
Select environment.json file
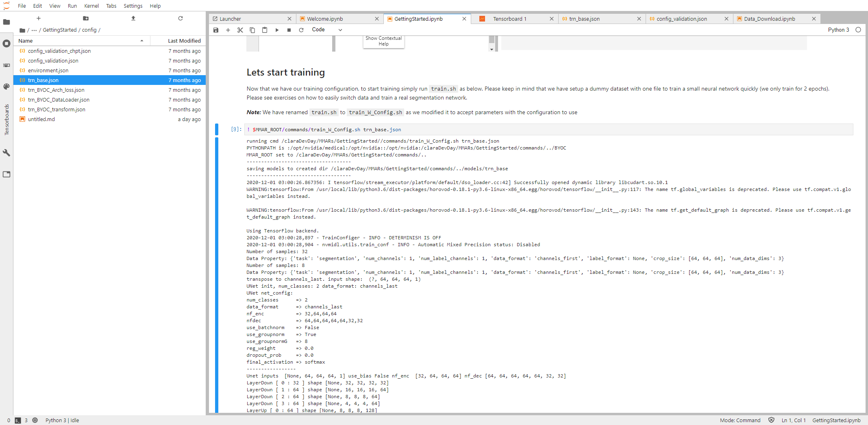(110, 70)
